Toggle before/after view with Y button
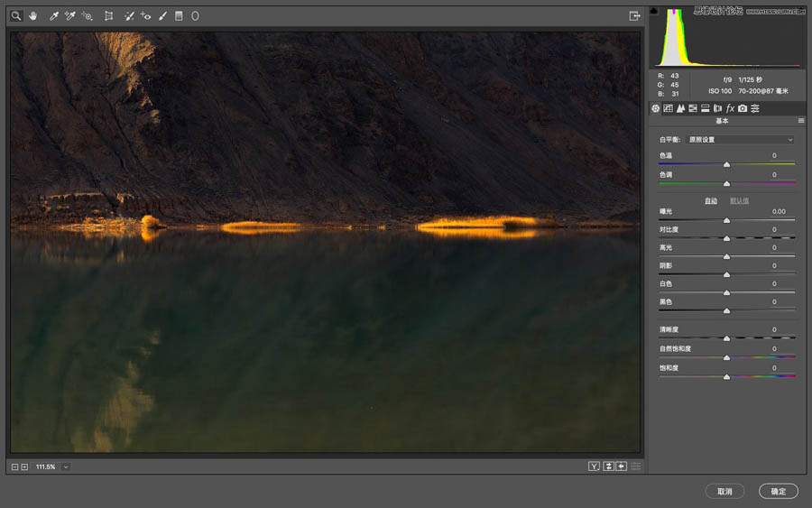The image size is (812, 508). point(594,466)
